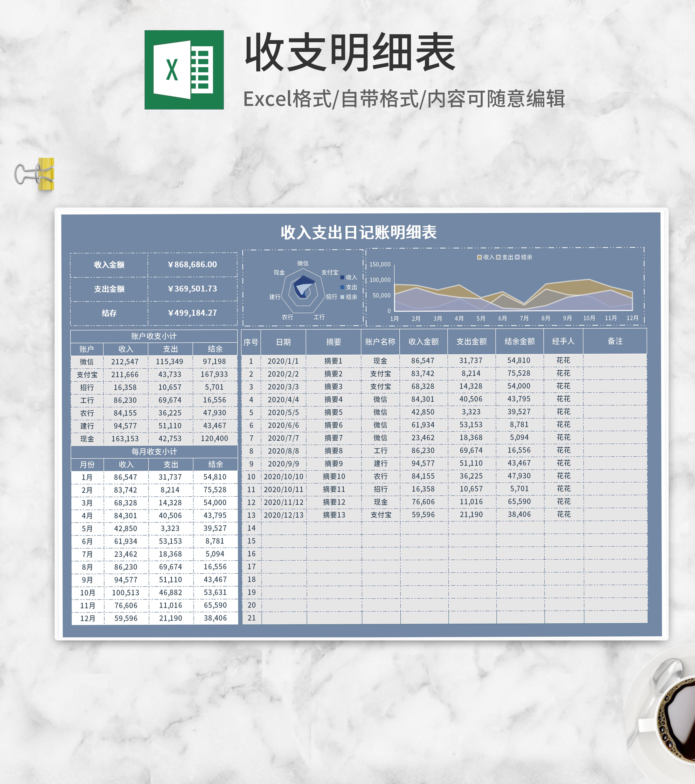
Task: Click the 每月收支小计 section header
Action: click(x=154, y=451)
